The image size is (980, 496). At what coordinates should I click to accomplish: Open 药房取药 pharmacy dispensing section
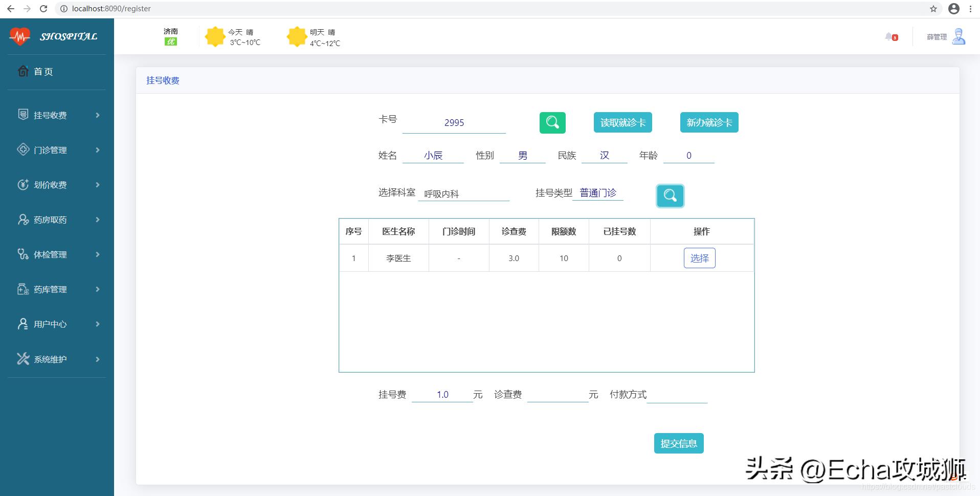coord(23,220)
